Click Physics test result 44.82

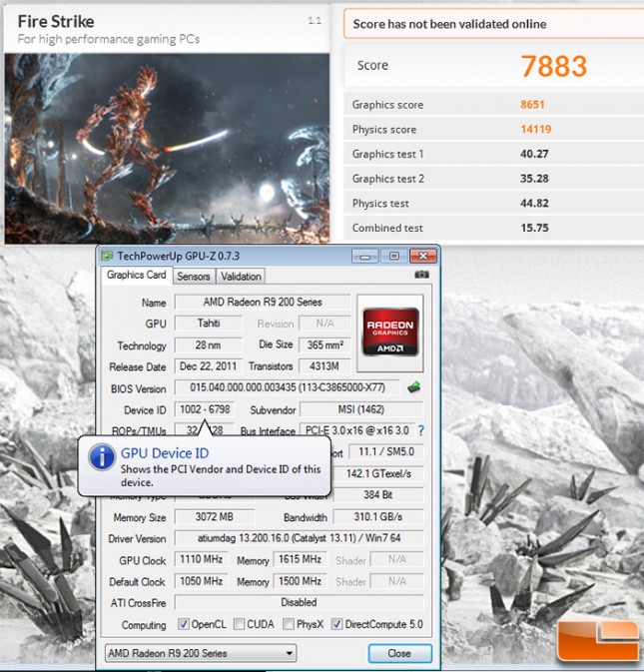click(534, 203)
